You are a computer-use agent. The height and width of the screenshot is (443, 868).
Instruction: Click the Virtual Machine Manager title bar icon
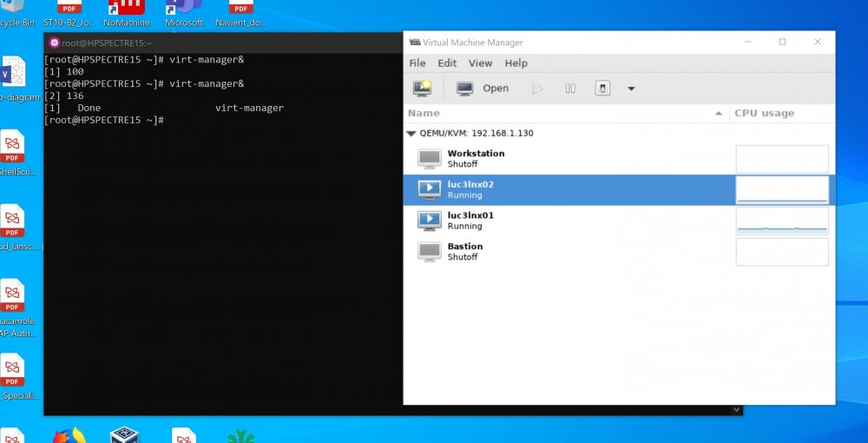pyautogui.click(x=415, y=42)
